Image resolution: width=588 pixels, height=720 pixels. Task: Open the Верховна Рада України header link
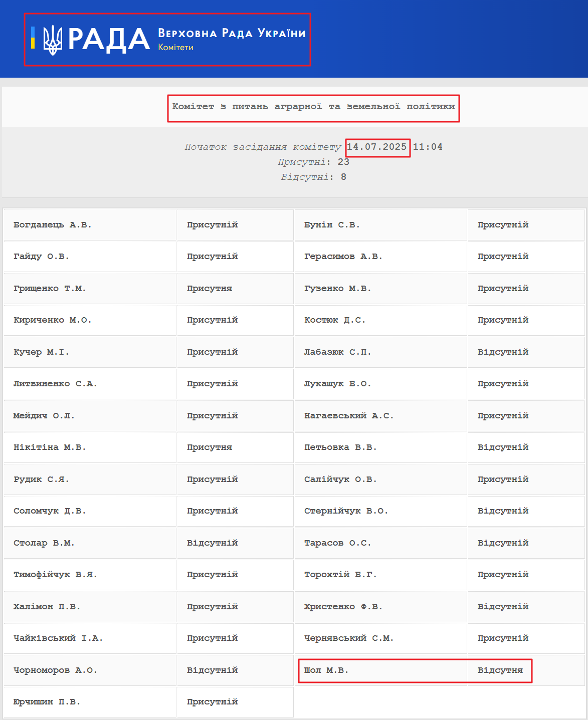232,33
